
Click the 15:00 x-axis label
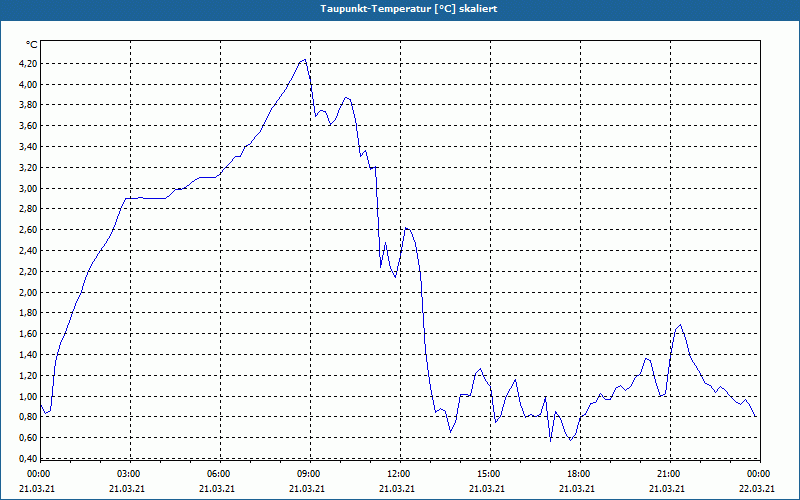click(x=490, y=474)
